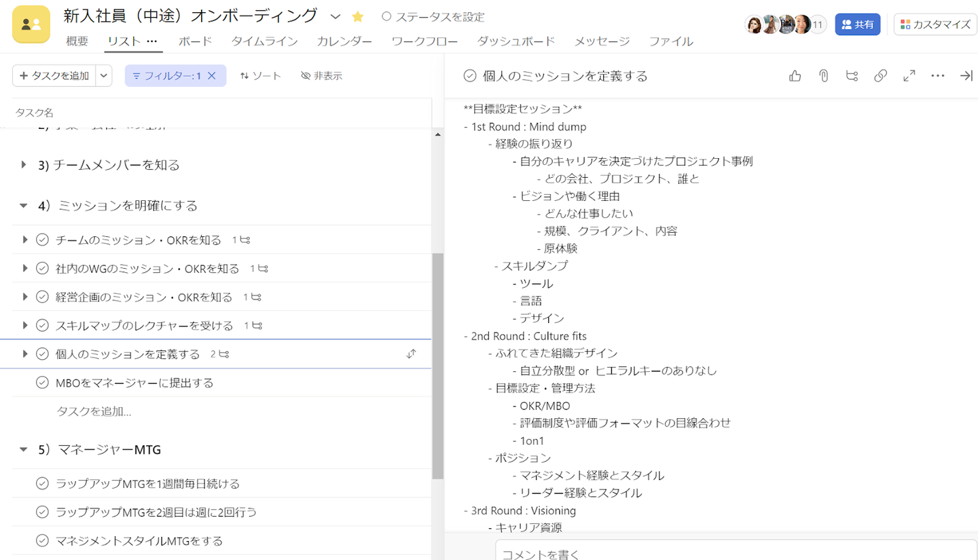The image size is (978, 560).
Task: Click the 共有 share button
Action: (857, 24)
